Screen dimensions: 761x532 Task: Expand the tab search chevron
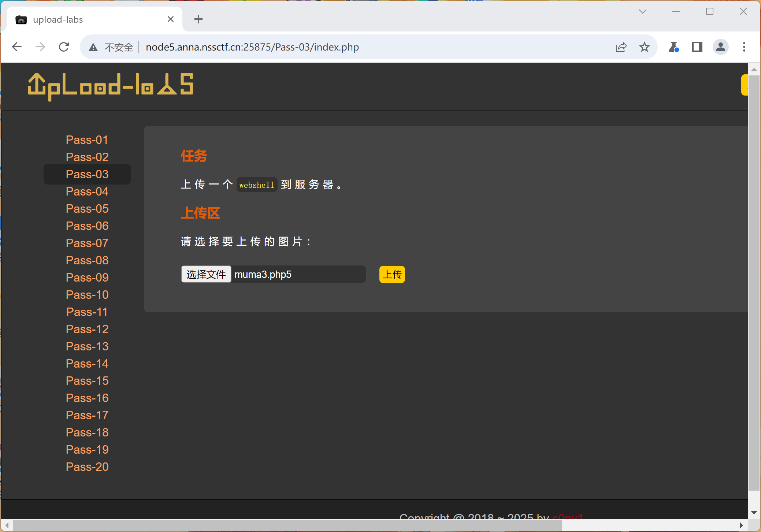pyautogui.click(x=643, y=11)
